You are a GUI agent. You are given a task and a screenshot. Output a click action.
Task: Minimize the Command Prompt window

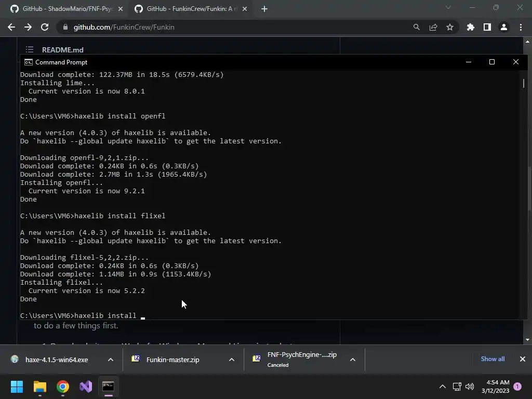(469, 62)
